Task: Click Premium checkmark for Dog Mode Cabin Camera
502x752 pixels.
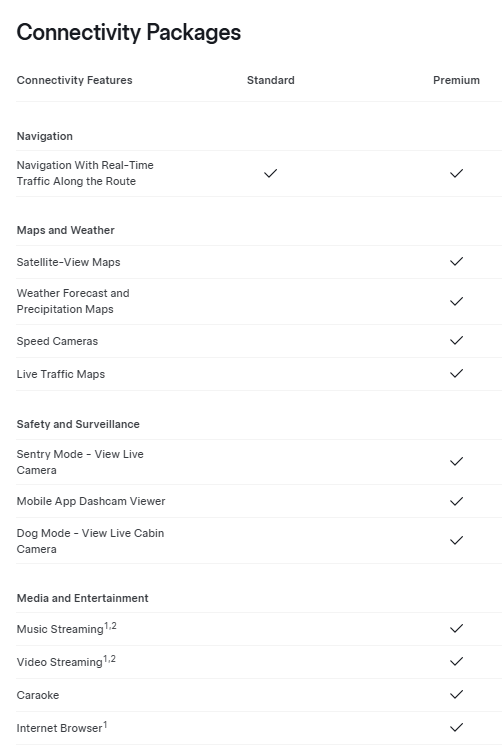Action: pos(456,540)
